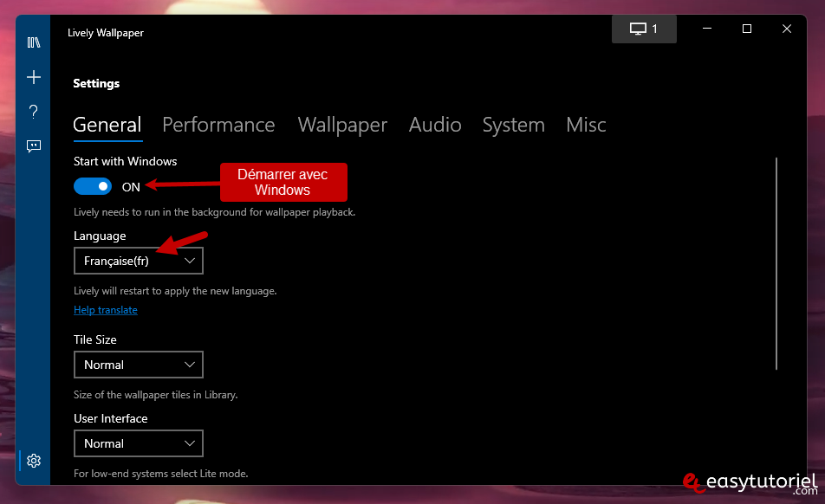Expand the User Interface dropdown
This screenshot has width=825, height=504.
click(x=139, y=443)
